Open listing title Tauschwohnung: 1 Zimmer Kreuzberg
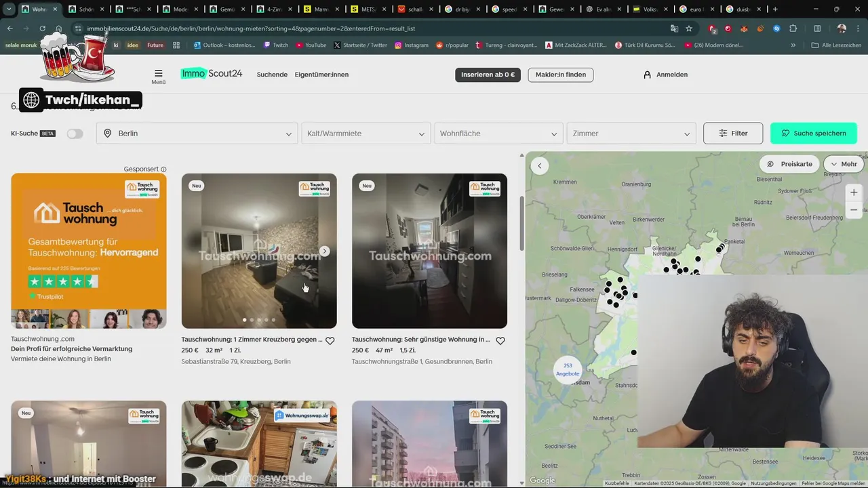 (x=252, y=340)
